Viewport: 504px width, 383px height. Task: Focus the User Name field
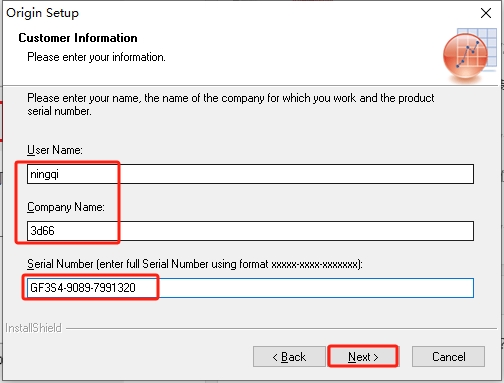point(250,174)
